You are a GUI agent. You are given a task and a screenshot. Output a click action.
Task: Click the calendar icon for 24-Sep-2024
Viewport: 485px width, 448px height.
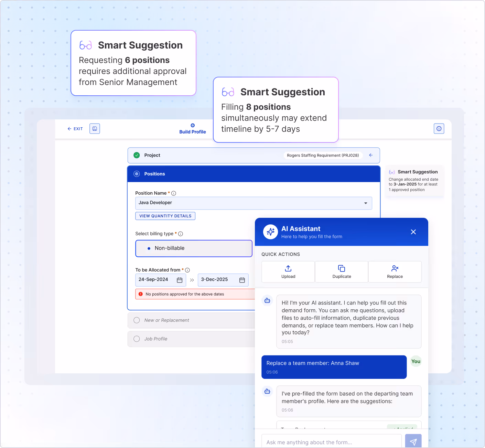pyautogui.click(x=179, y=280)
